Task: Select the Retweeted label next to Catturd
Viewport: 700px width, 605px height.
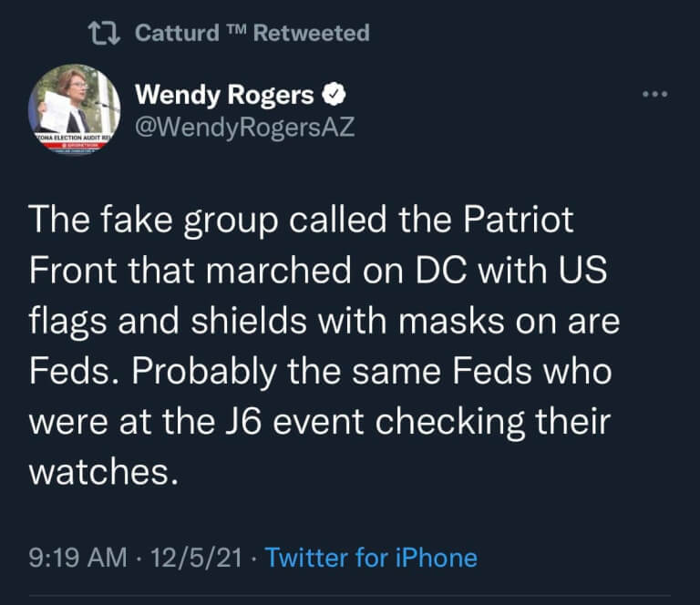Action: point(312,33)
